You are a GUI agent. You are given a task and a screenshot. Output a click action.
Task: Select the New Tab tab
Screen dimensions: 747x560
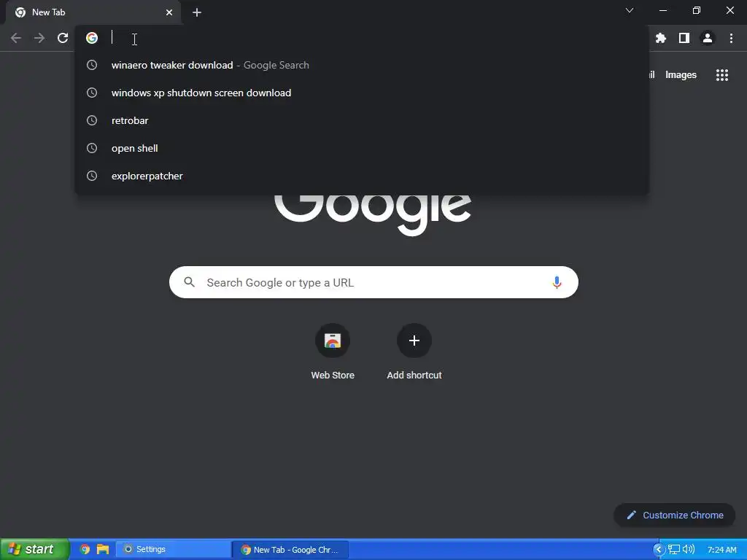pos(93,12)
